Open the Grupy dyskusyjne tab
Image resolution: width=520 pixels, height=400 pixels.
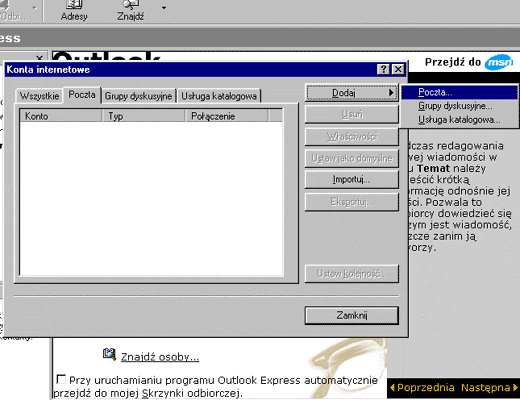point(138,96)
